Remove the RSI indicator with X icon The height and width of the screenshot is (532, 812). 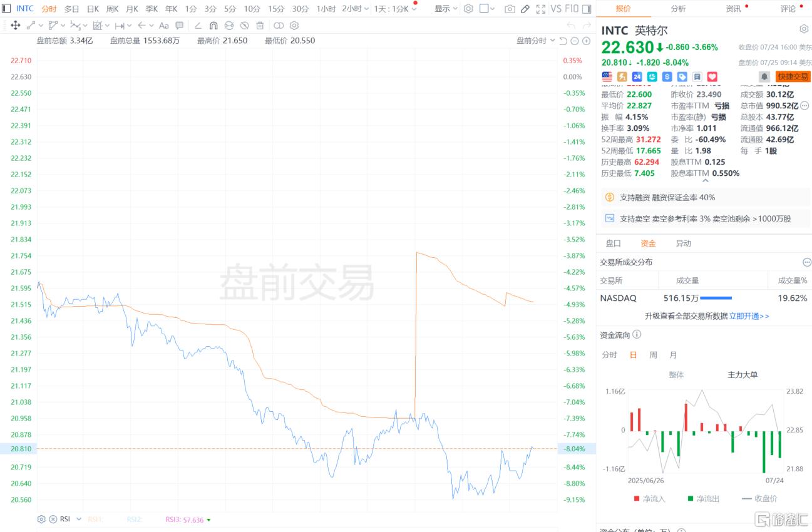coord(53,519)
